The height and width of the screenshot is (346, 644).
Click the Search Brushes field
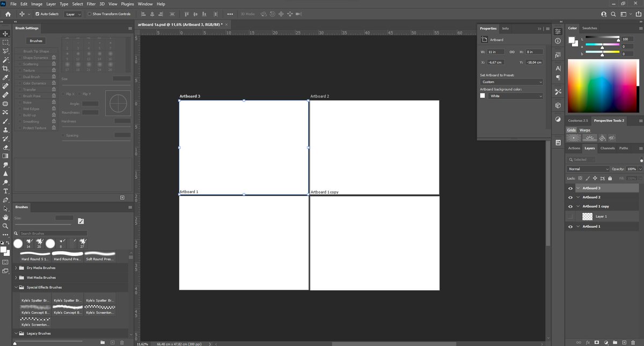[53, 233]
